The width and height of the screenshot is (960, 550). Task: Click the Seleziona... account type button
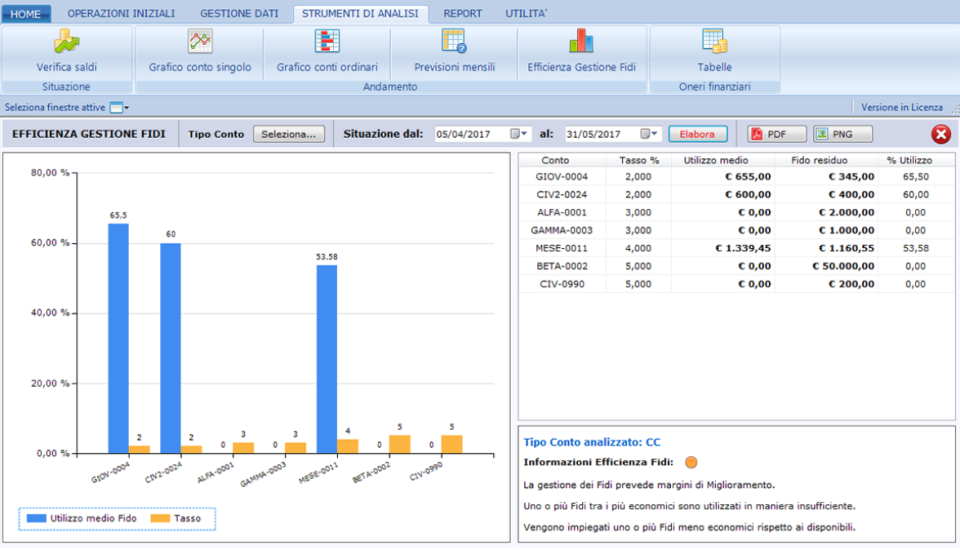tap(288, 134)
